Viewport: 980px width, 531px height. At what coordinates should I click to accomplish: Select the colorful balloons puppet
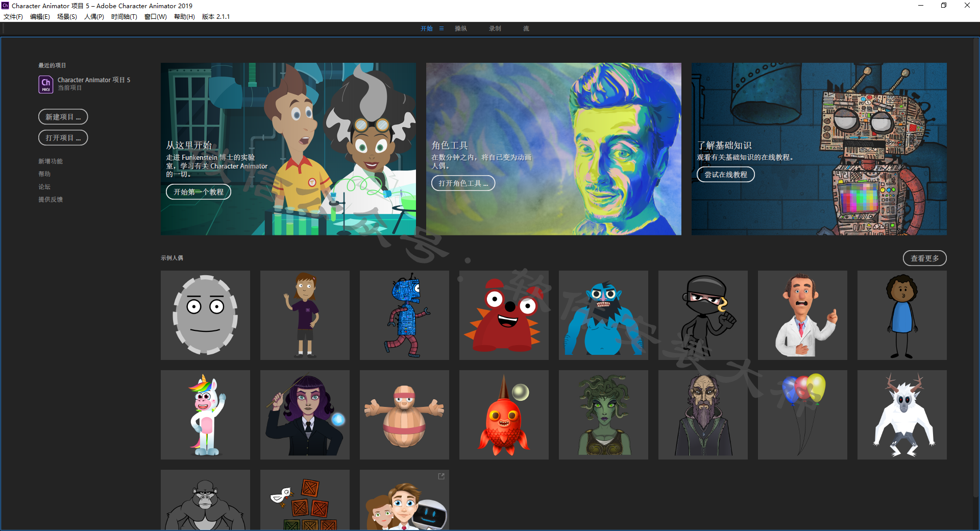pyautogui.click(x=802, y=415)
